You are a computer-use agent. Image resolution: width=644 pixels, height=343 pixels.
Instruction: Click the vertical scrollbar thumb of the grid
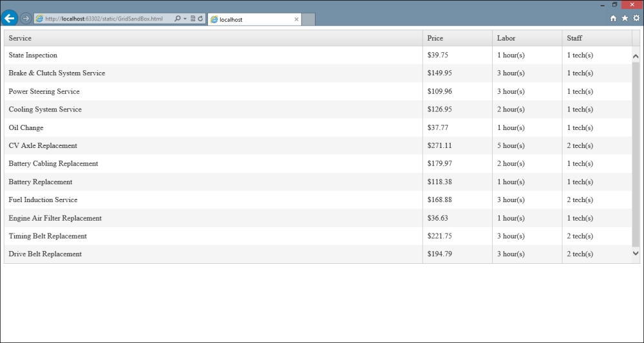(x=636, y=154)
